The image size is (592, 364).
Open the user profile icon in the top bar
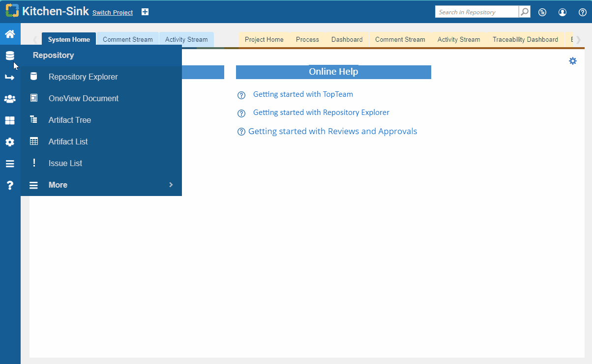click(x=562, y=12)
